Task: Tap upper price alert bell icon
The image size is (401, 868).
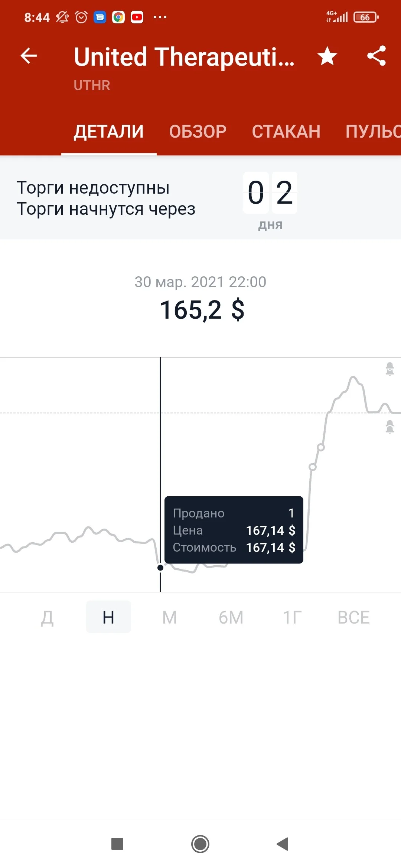Action: point(389,369)
